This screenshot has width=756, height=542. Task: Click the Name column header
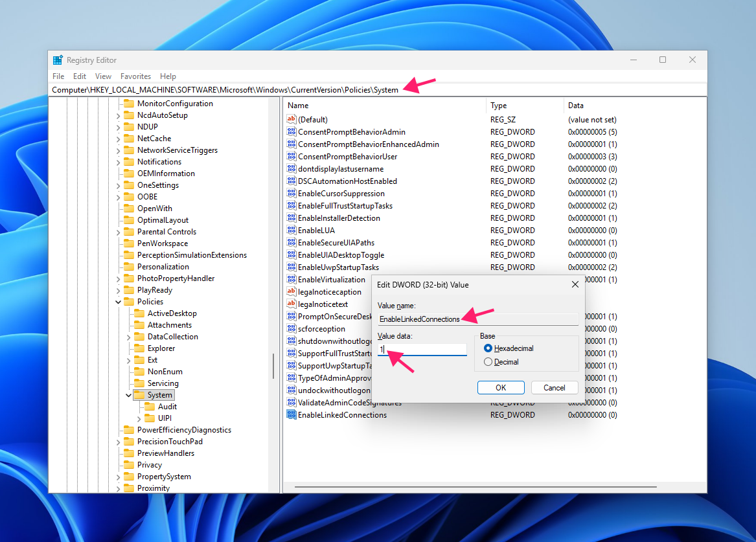(x=385, y=106)
